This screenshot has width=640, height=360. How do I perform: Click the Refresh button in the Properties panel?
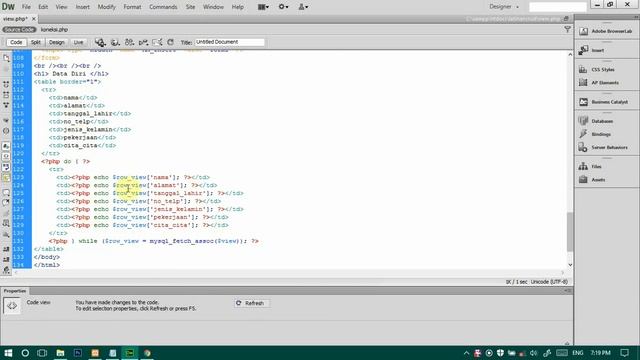pyautogui.click(x=251, y=303)
